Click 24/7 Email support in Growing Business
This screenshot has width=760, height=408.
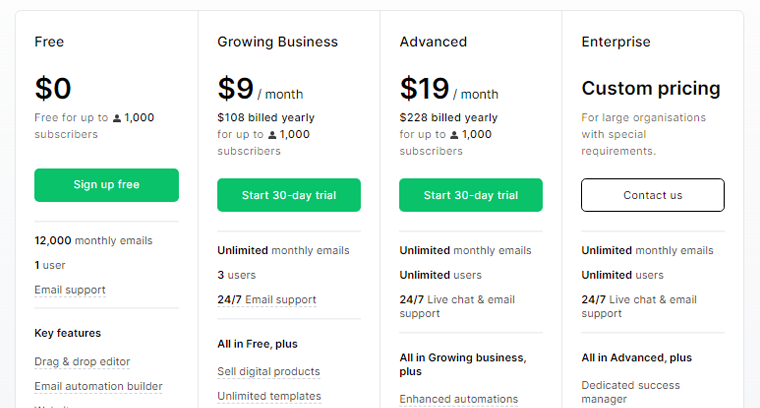click(x=267, y=299)
